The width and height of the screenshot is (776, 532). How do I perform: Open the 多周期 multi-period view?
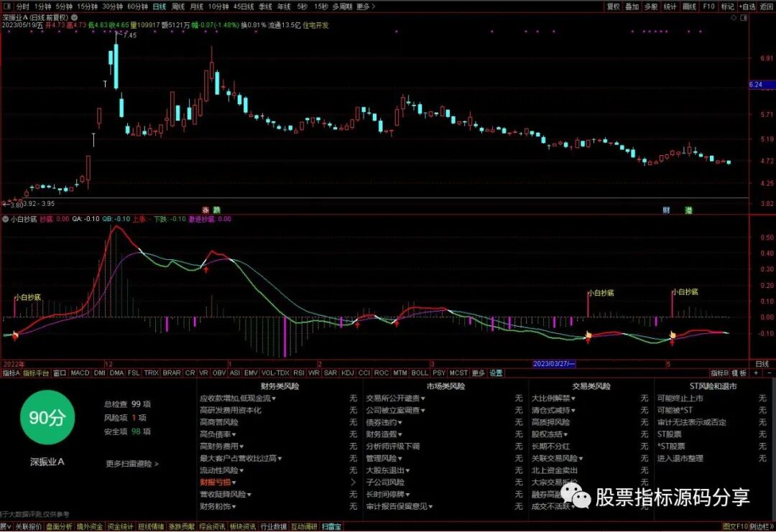(342, 6)
